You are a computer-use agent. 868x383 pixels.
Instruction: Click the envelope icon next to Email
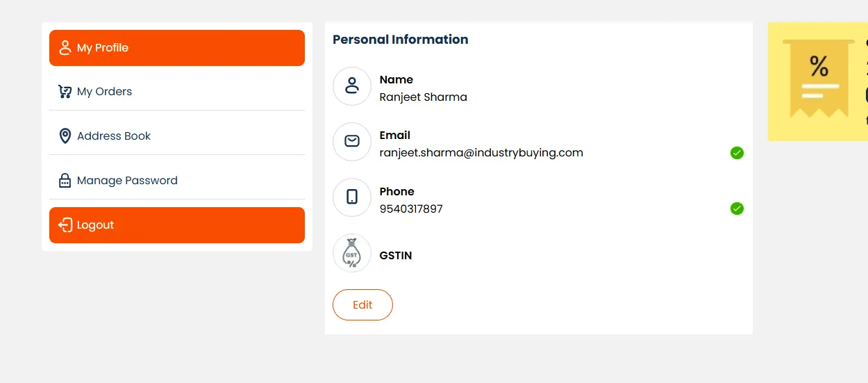pos(352,142)
